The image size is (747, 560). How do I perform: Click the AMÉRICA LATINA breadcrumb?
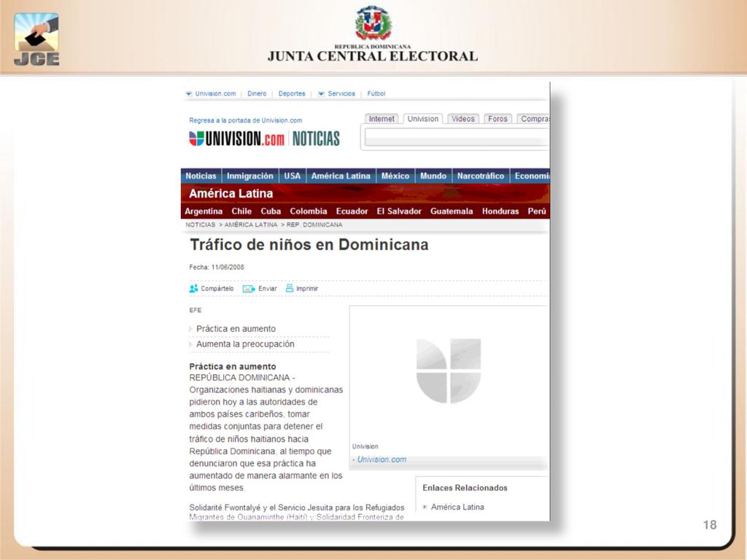pos(251,225)
